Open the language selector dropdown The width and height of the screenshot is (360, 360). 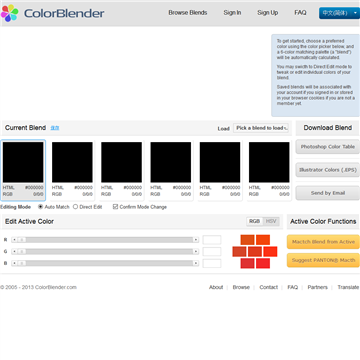click(339, 13)
